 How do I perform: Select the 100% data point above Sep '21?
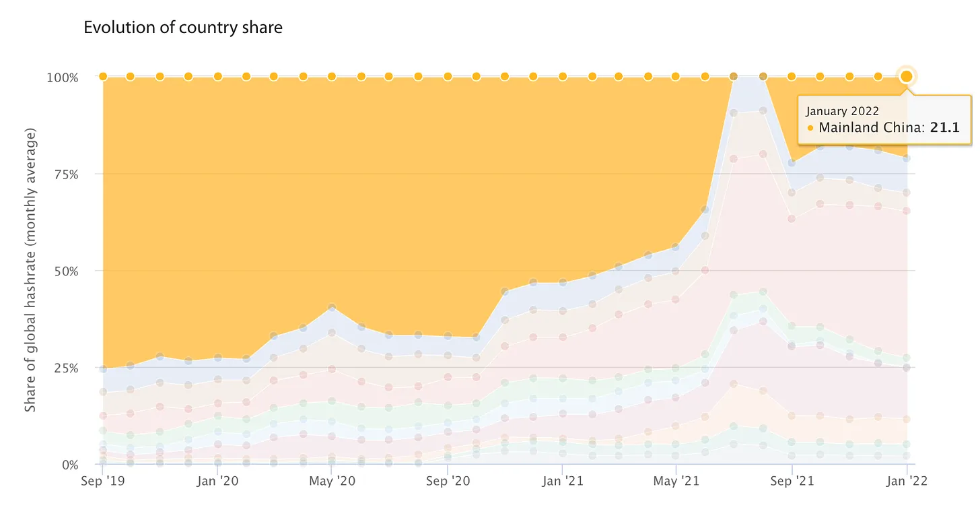792,76
